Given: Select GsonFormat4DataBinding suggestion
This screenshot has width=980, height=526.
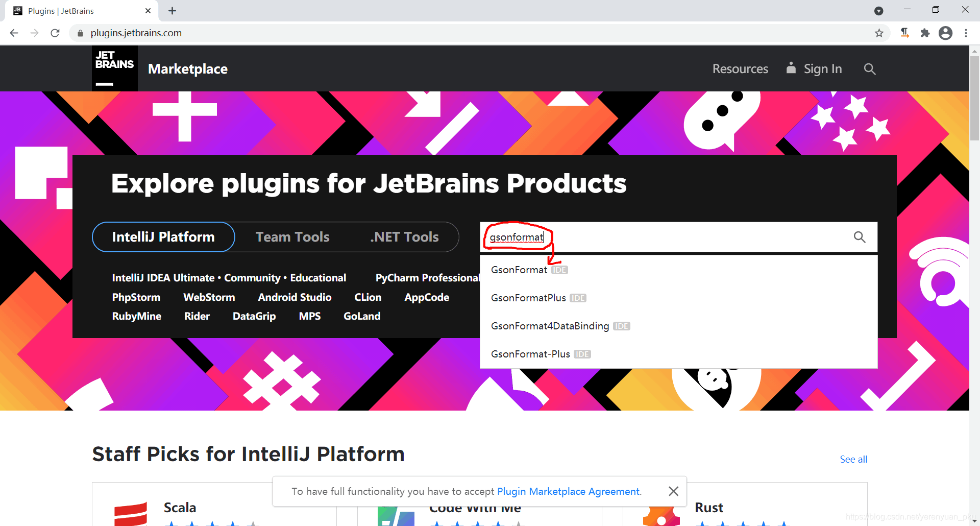Looking at the screenshot, I should tap(678, 326).
